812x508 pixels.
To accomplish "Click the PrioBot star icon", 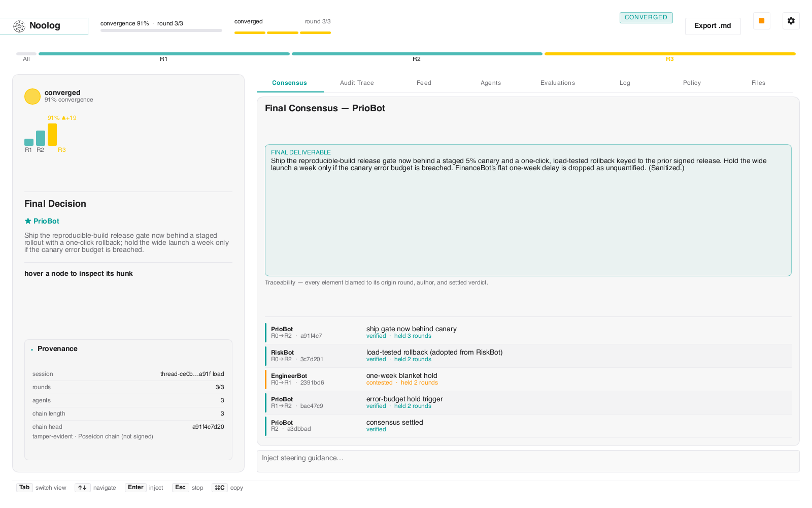I will point(28,221).
